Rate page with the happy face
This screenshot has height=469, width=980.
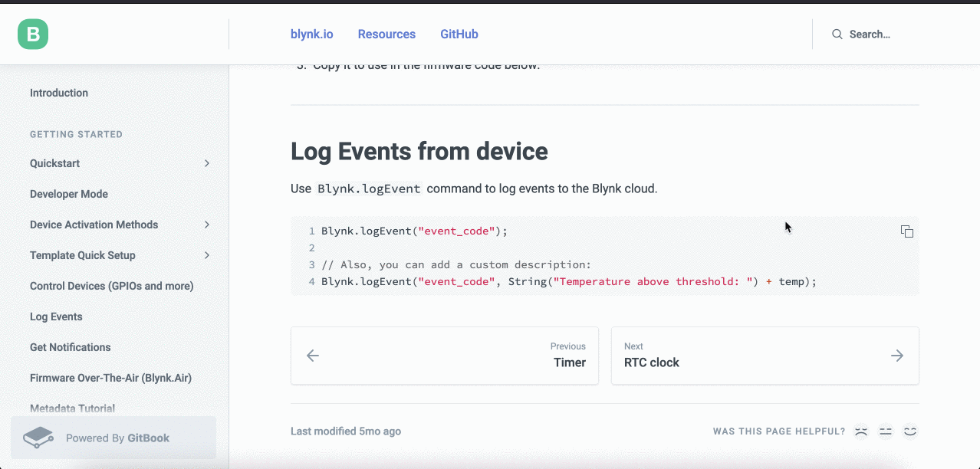(910, 431)
